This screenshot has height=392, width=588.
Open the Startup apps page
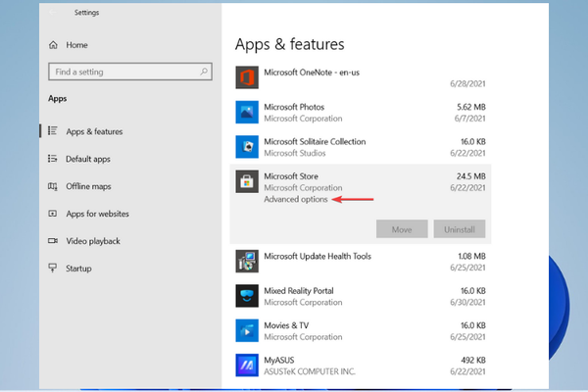78,269
